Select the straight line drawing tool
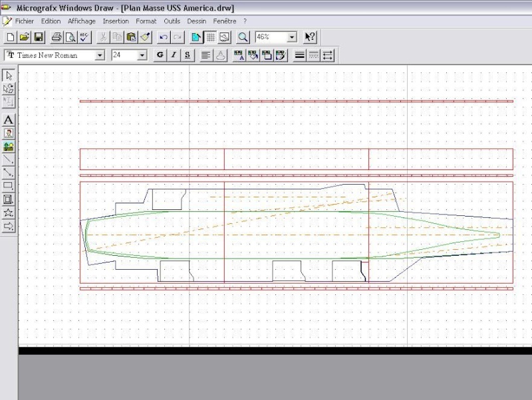The width and height of the screenshot is (532, 400). point(9,159)
